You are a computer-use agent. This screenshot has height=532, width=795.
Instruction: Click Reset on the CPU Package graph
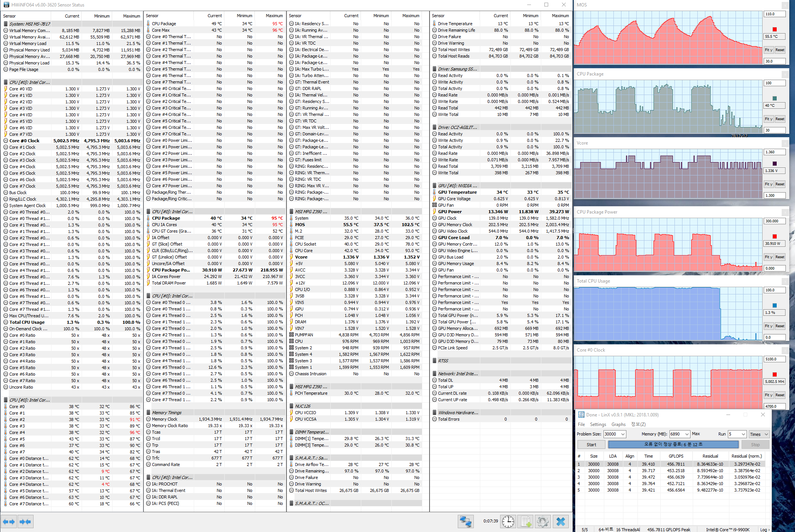(x=780, y=119)
